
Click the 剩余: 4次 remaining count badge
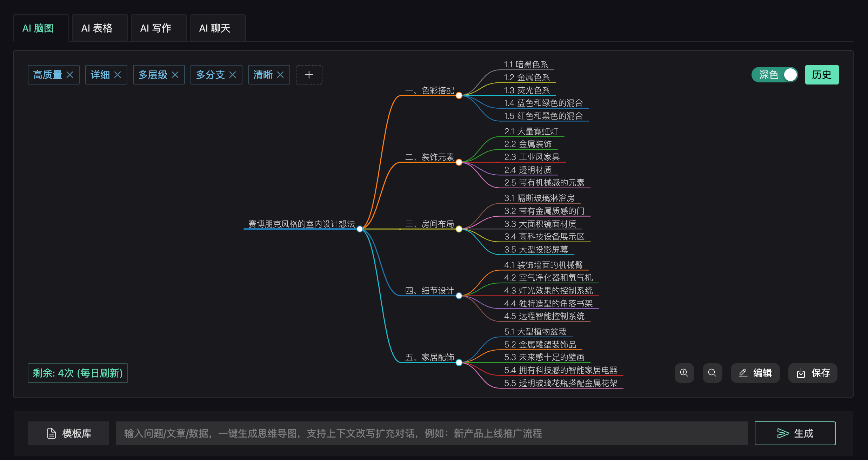78,373
